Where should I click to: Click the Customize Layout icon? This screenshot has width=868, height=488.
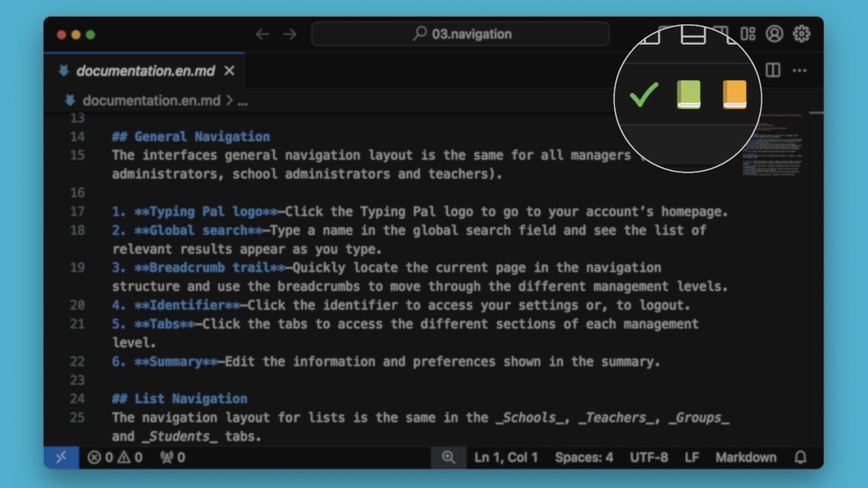pyautogui.click(x=749, y=34)
